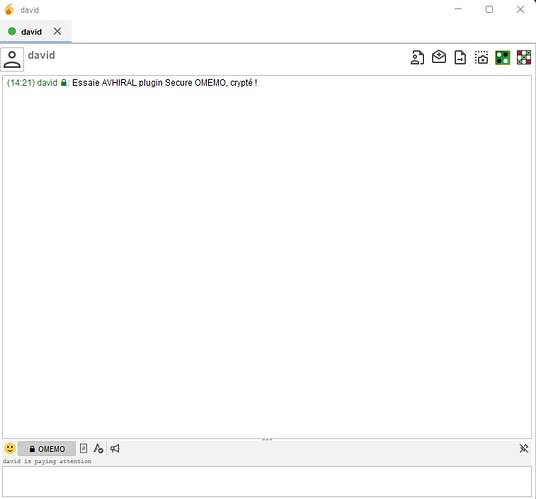
Task: Click the message input box
Action: point(267,481)
